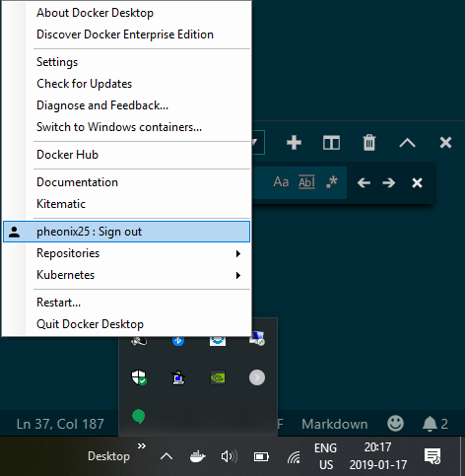Click the Docker whale tray icon
Viewport: 465px width, 476px height.
pyautogui.click(x=198, y=456)
